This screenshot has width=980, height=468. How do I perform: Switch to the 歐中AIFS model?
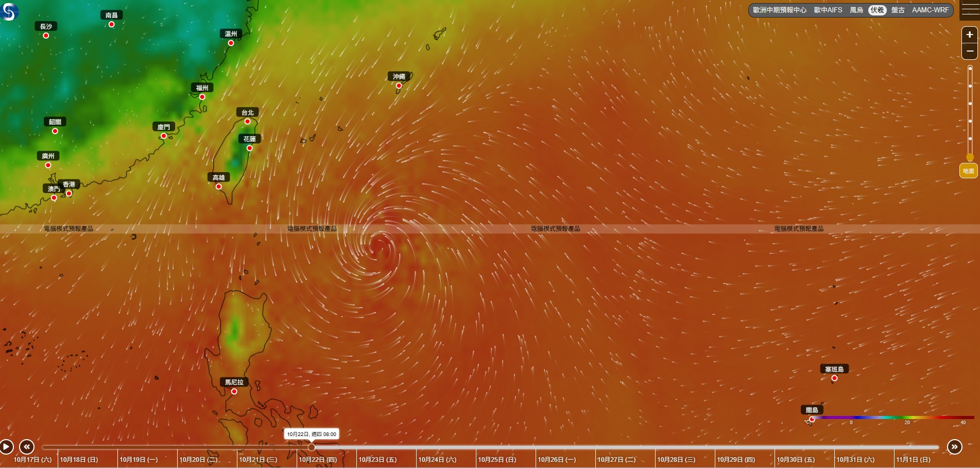coord(828,10)
